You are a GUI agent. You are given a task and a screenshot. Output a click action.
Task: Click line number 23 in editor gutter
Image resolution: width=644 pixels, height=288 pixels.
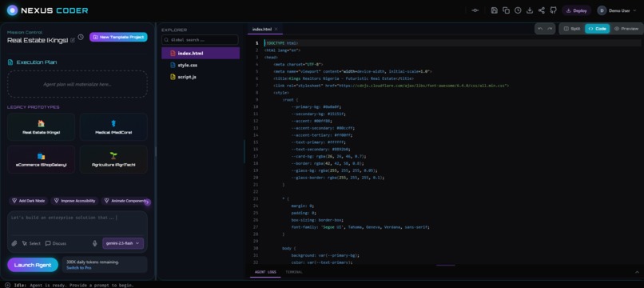click(x=256, y=198)
